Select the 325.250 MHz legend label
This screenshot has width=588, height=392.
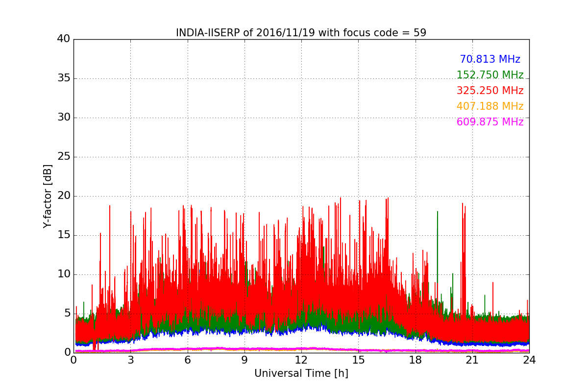[490, 91]
